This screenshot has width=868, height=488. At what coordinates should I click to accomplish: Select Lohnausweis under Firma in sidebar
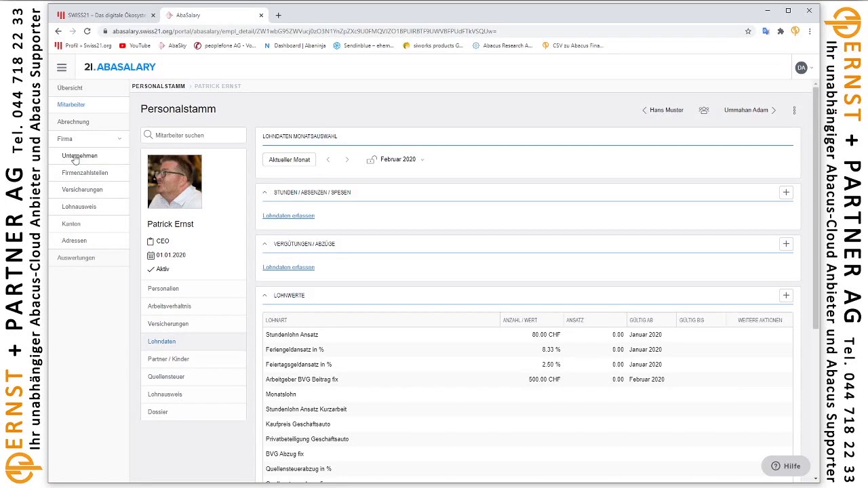[x=89, y=207]
